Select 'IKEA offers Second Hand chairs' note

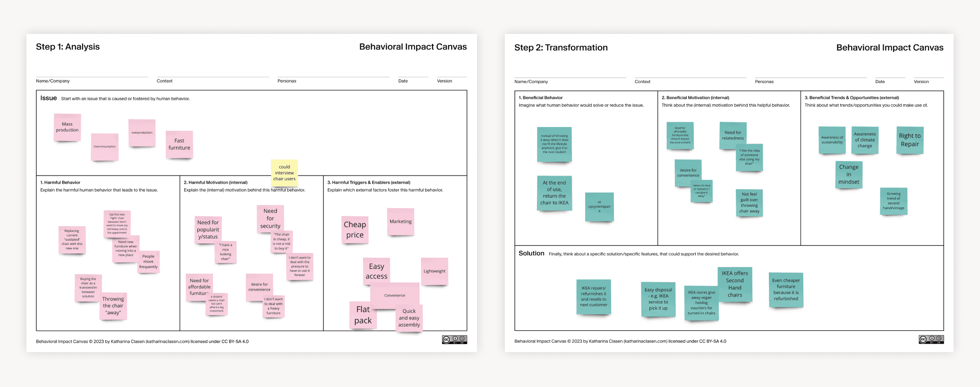[735, 284]
